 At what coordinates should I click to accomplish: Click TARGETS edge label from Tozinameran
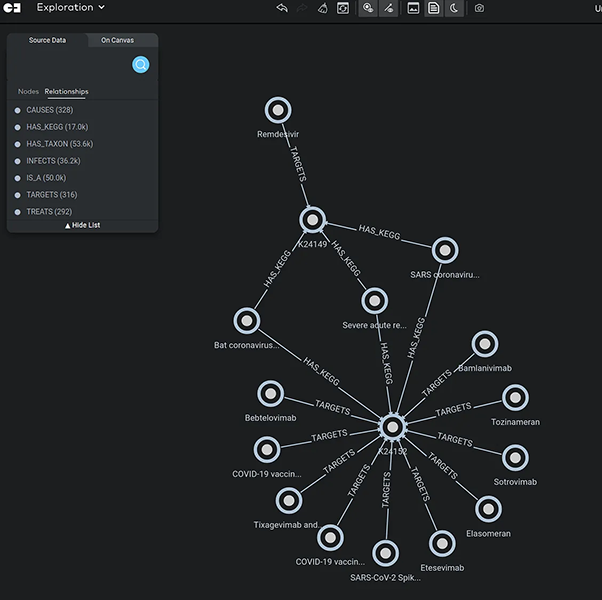tap(453, 409)
